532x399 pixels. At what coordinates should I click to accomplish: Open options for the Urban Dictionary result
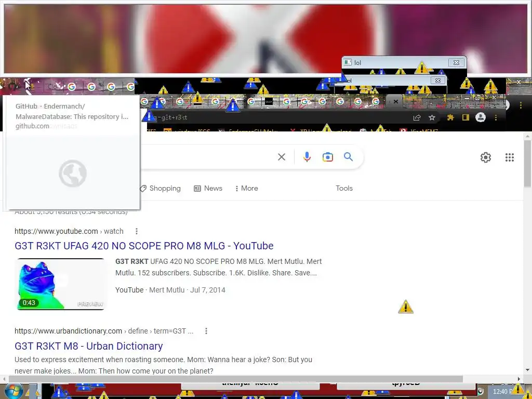206,331
